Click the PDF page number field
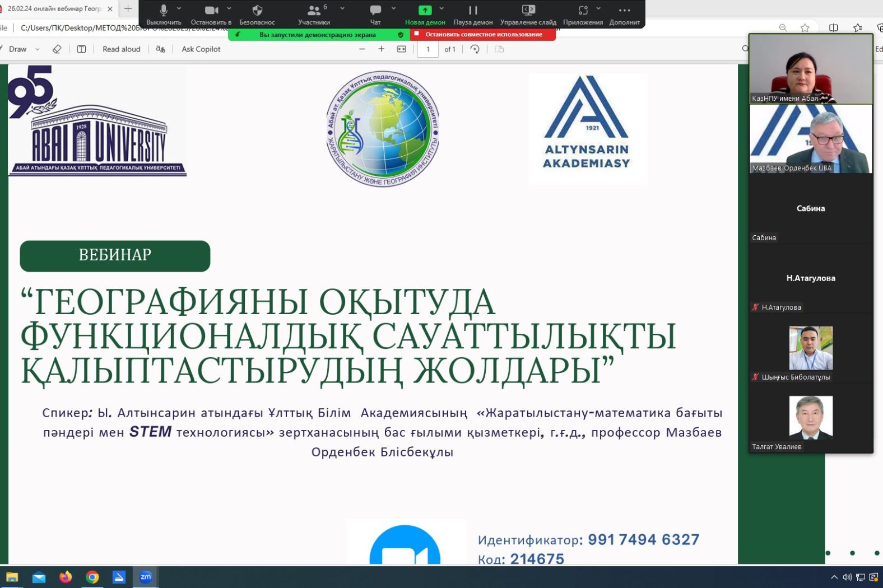This screenshot has height=588, width=883. click(428, 49)
